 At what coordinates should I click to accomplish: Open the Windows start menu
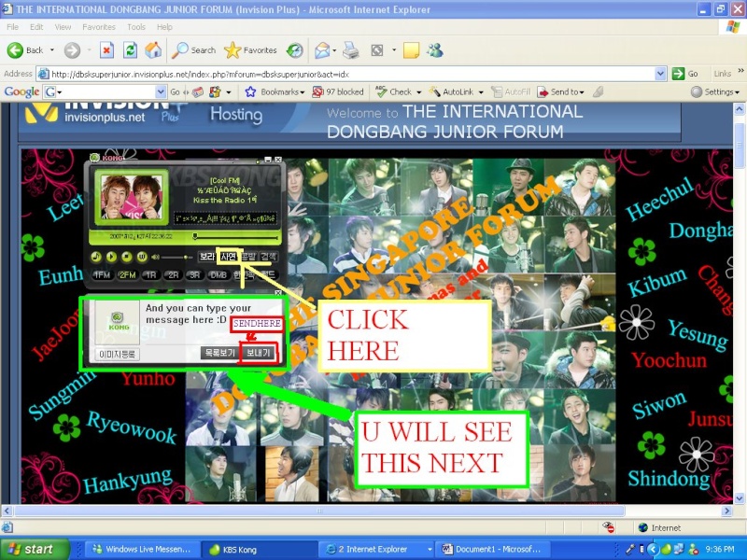point(34,549)
